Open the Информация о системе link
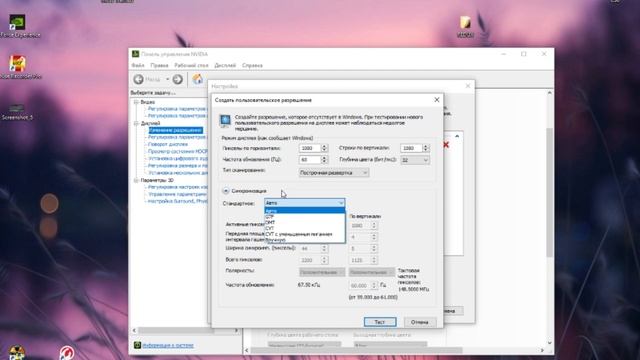 168,345
